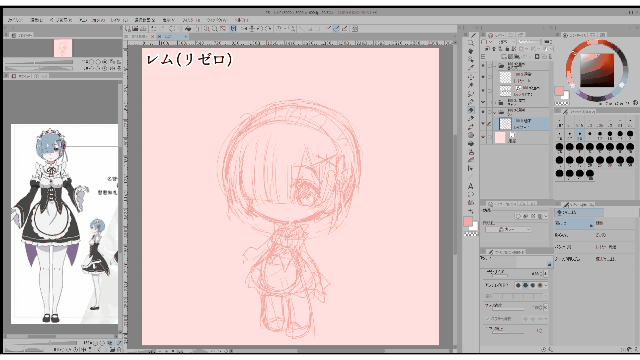Click the Navigator zoom slider
Viewport: 640px width, 360px height.
click(39, 62)
